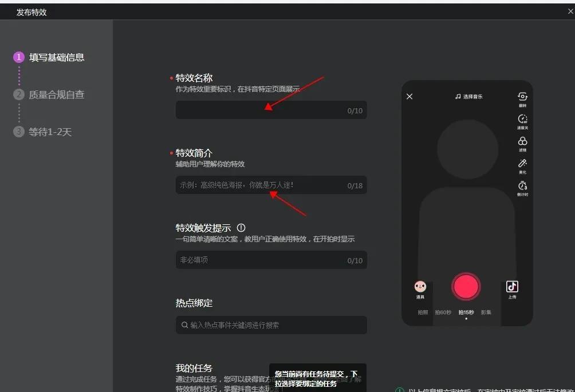
Task: Click 选择音乐 in the phone preview
Action: point(469,97)
